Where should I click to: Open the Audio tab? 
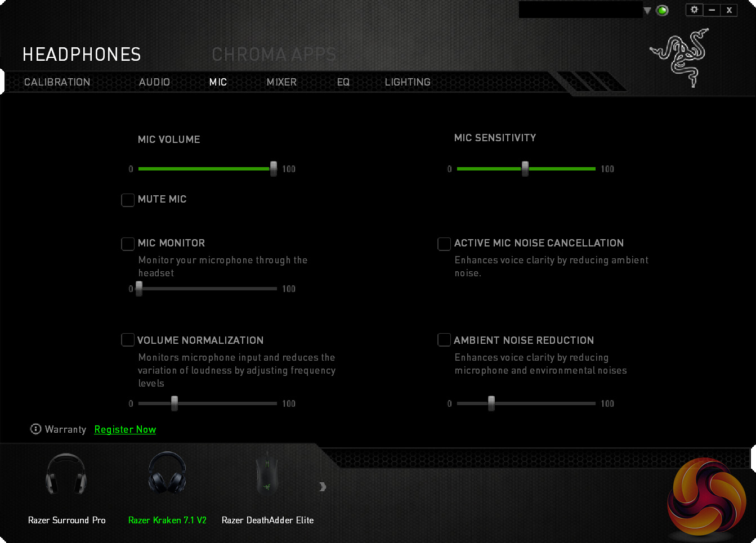pyautogui.click(x=154, y=82)
